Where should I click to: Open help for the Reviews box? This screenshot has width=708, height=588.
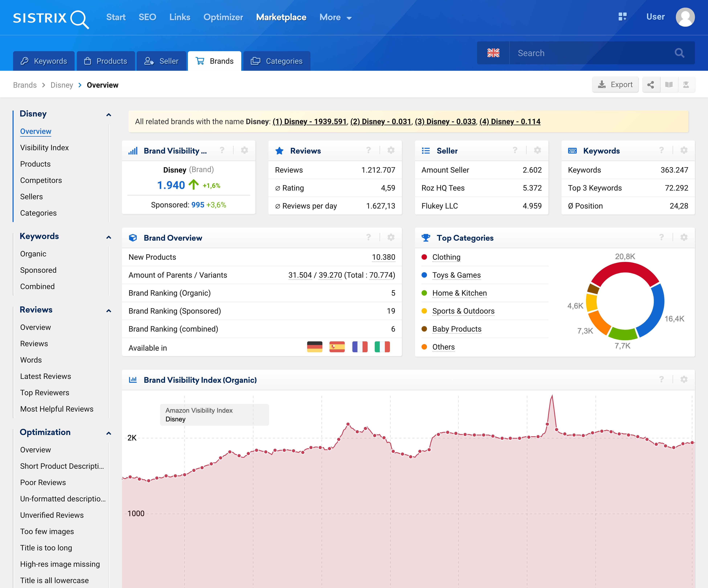(x=369, y=150)
